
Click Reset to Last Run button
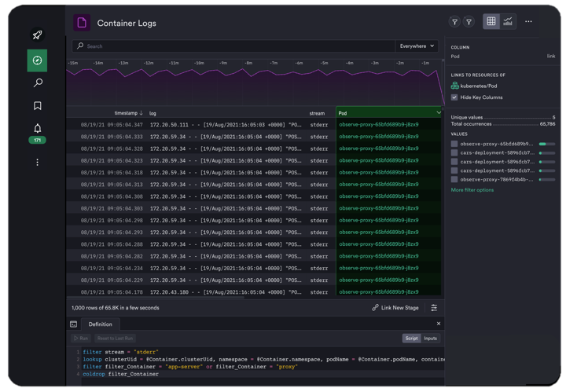[115, 339]
